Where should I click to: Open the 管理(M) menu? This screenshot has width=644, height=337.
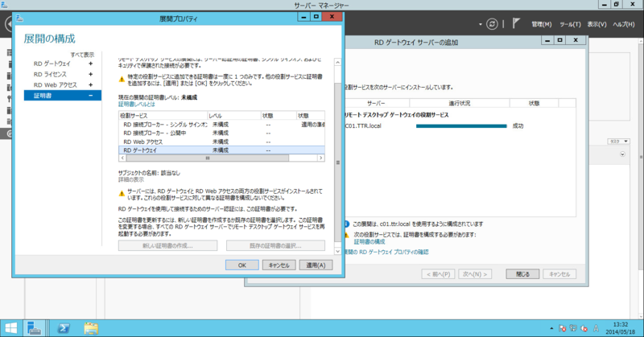pyautogui.click(x=541, y=25)
